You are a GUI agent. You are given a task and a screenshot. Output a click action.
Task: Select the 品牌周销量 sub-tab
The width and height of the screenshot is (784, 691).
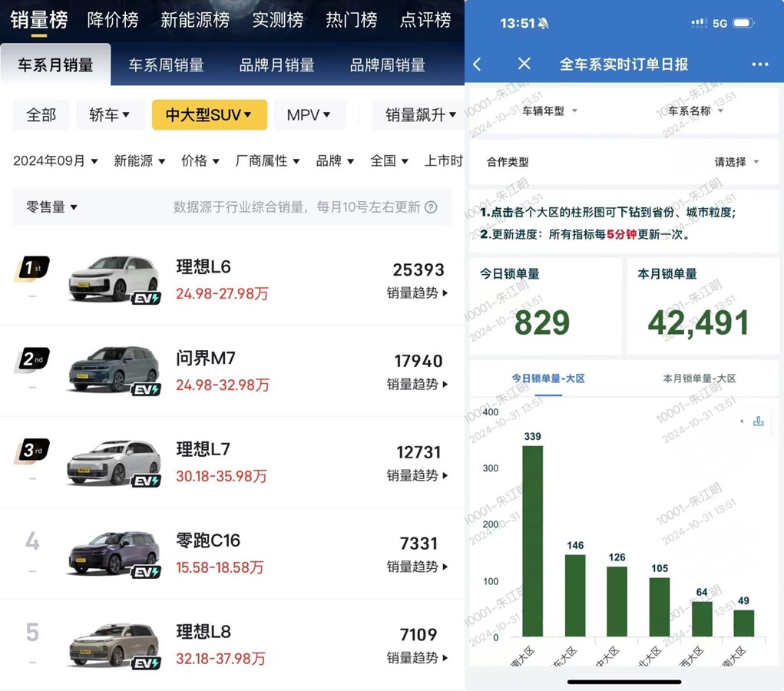pyautogui.click(x=388, y=65)
